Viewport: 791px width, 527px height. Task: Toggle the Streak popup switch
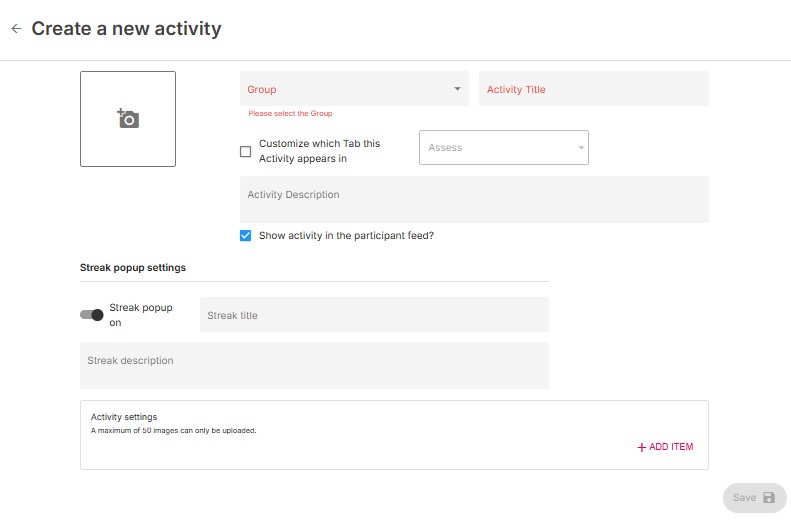tap(92, 315)
